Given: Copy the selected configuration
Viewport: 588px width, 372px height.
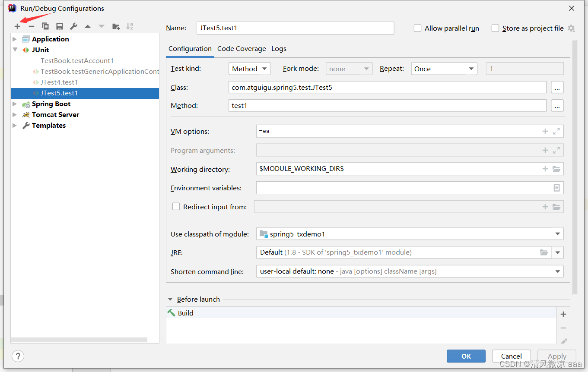Looking at the screenshot, I should pyautogui.click(x=45, y=26).
